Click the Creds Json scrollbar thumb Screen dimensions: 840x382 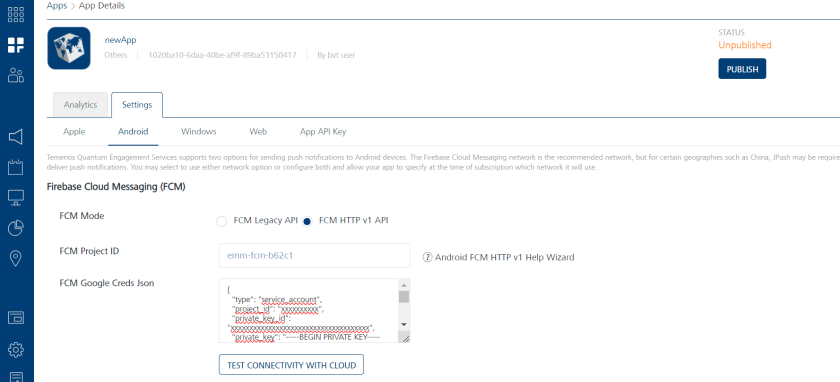tap(404, 297)
